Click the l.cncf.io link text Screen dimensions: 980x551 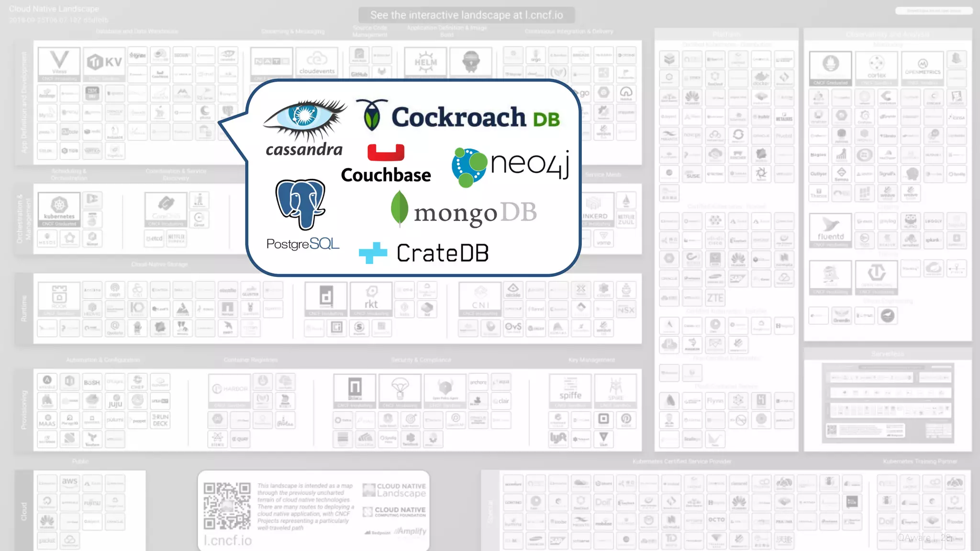pos(227,540)
